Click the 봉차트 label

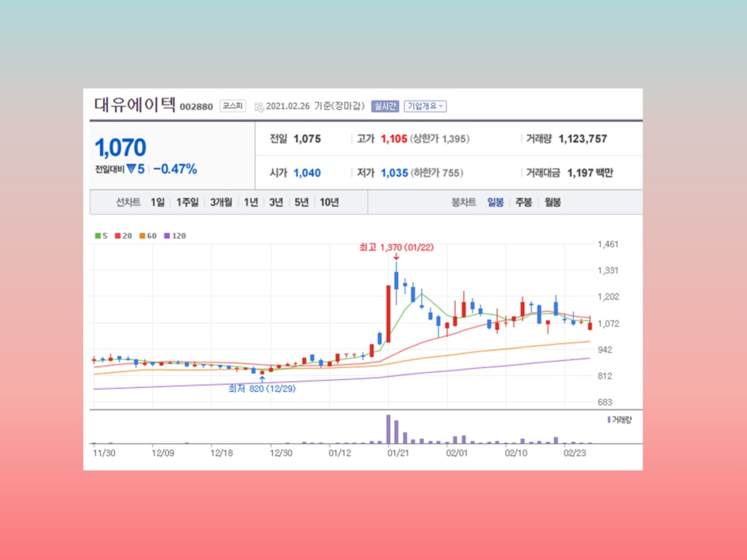464,202
